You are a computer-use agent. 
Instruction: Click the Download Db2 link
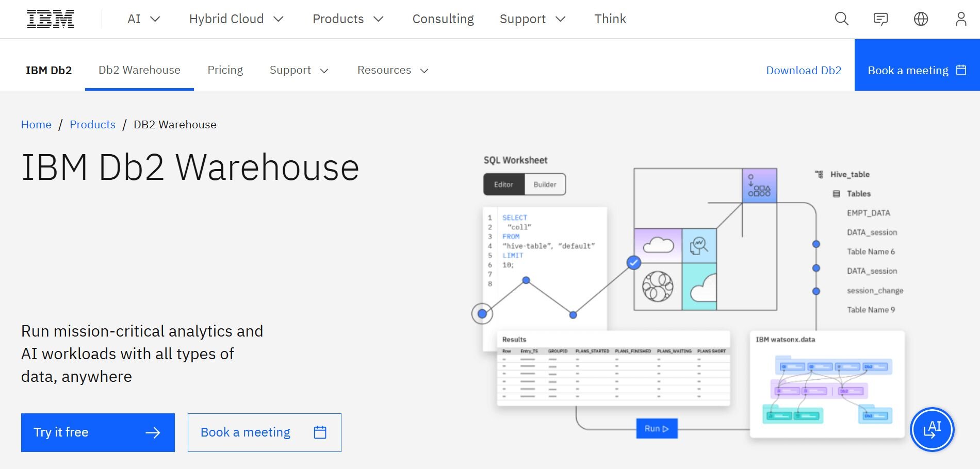pos(803,70)
